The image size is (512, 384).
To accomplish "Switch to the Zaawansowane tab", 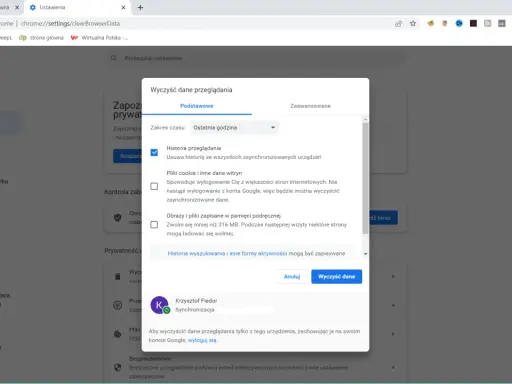I will click(x=310, y=106).
